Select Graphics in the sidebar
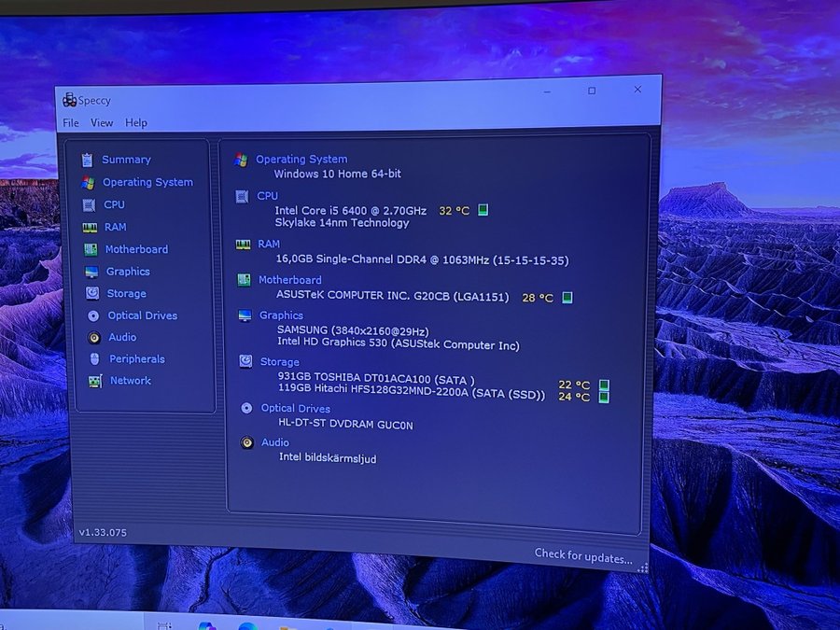This screenshot has height=630, width=840. 128,272
